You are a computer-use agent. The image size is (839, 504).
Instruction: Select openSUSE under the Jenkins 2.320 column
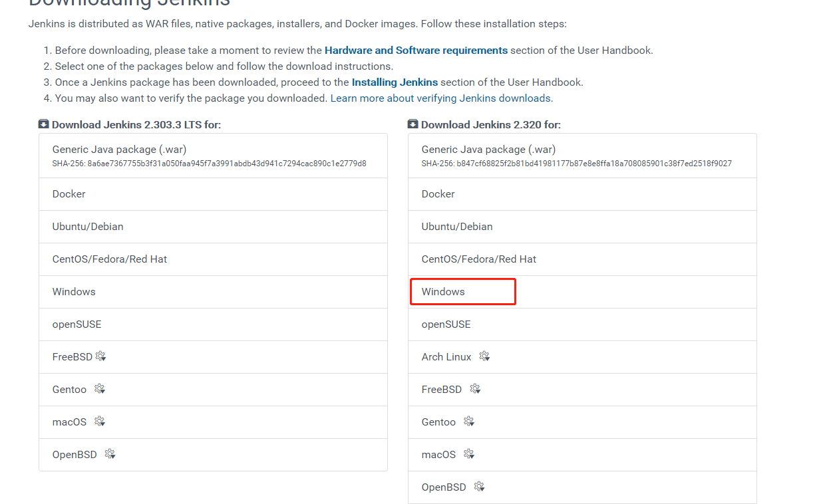click(x=582, y=324)
